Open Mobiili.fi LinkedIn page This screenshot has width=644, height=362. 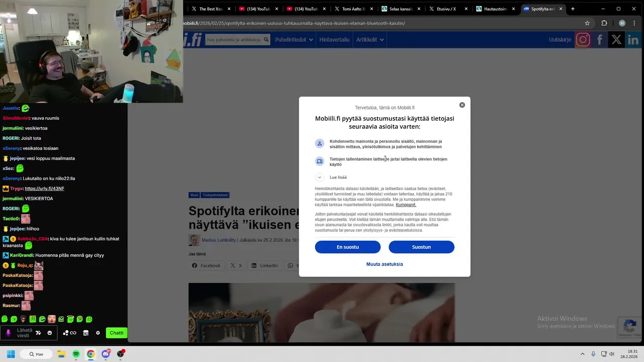(x=633, y=40)
